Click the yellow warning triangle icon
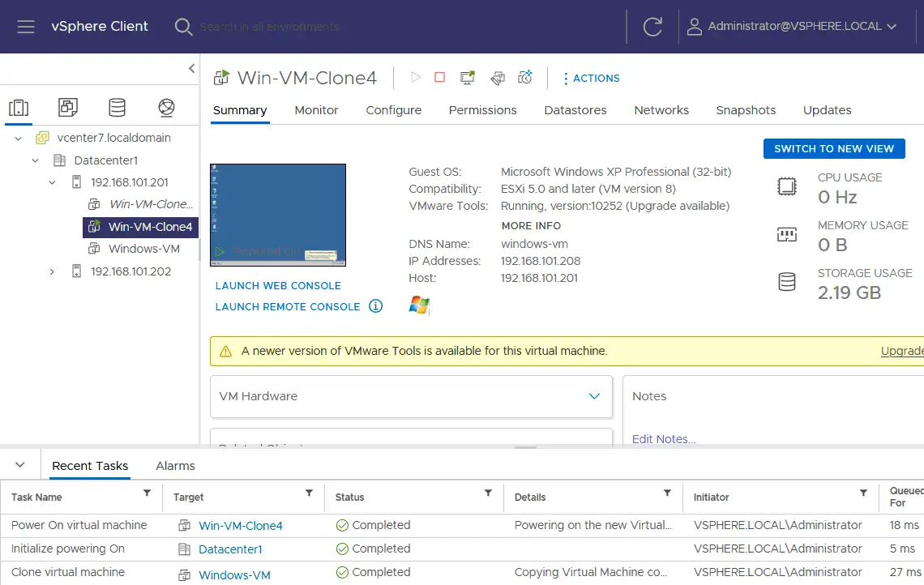 [225, 352]
